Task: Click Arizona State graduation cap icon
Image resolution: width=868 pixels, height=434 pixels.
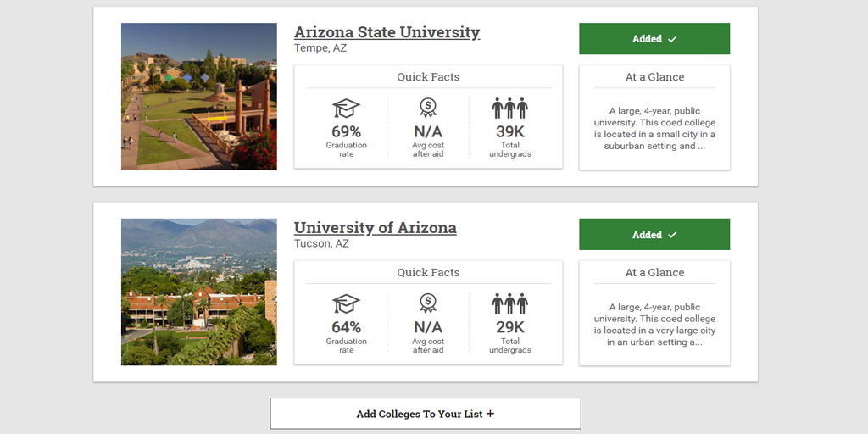Action: (346, 108)
